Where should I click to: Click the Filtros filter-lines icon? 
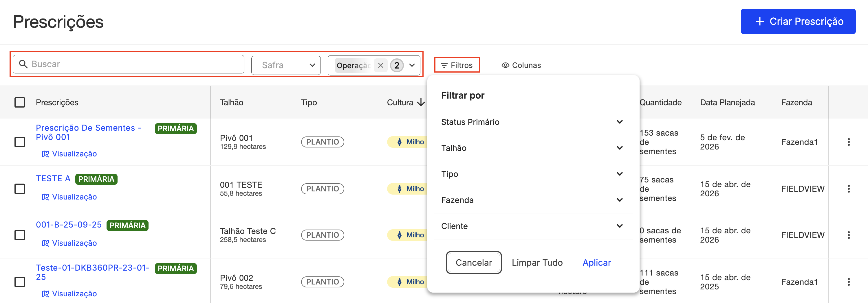coord(444,65)
